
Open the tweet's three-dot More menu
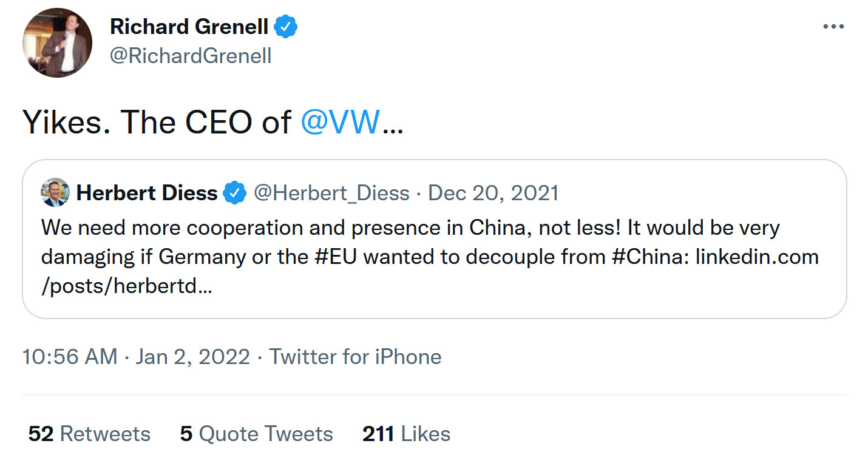click(x=833, y=27)
